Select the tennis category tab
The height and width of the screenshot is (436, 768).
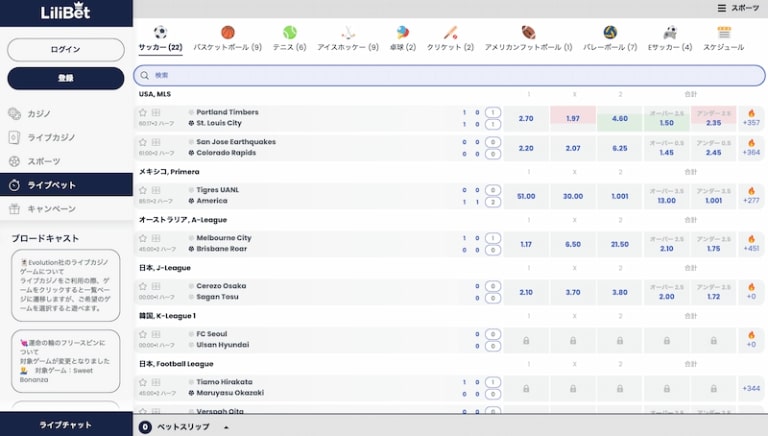pyautogui.click(x=289, y=39)
